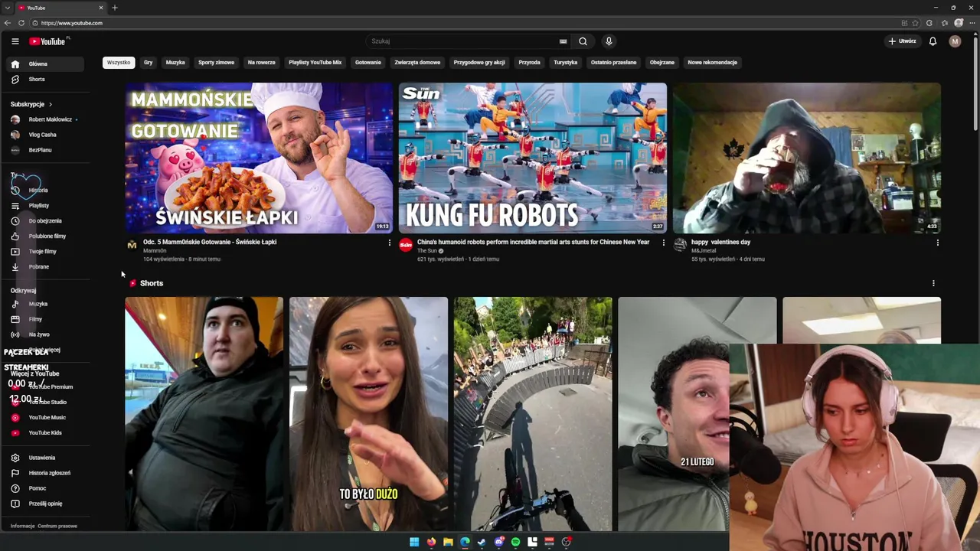
Task: Open the hamburger guide menu
Action: [15, 41]
